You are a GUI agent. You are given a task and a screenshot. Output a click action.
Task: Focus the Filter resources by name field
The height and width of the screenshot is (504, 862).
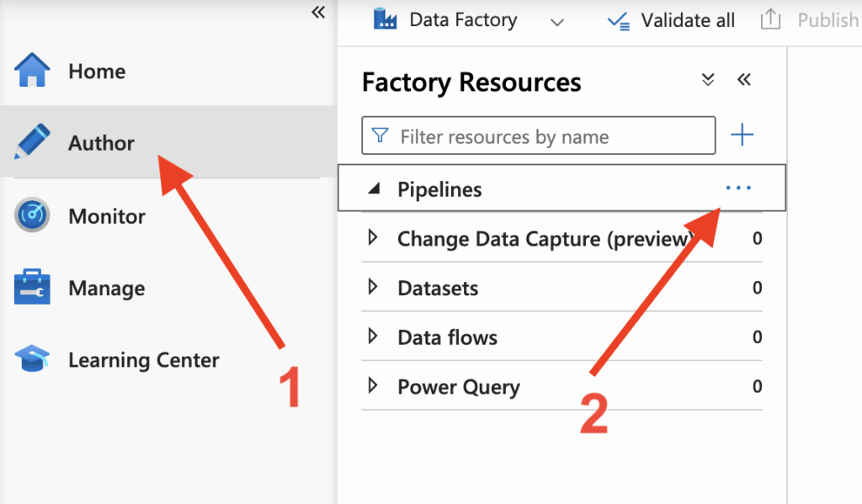538,135
